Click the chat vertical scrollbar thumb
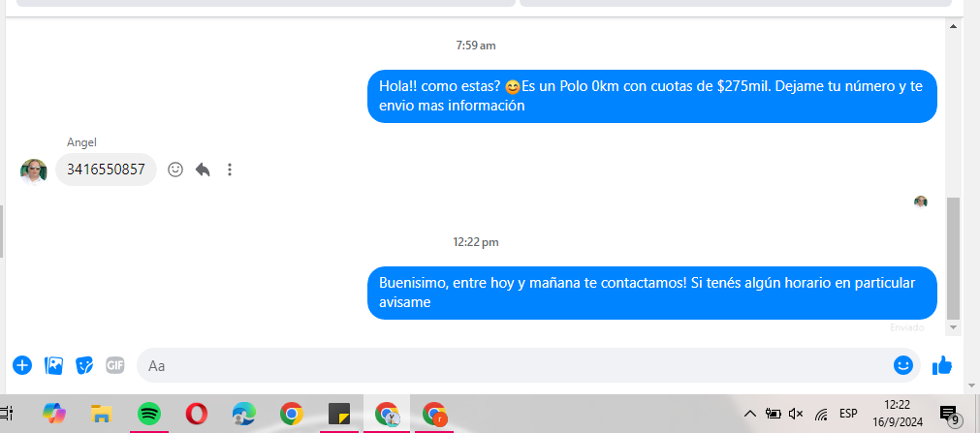980x433 pixels. [x=953, y=257]
